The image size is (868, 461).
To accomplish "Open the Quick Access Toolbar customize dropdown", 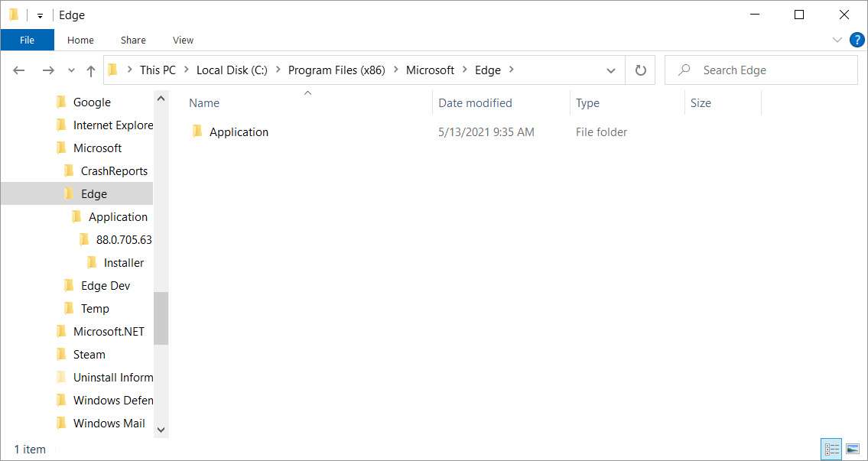I will coord(40,15).
